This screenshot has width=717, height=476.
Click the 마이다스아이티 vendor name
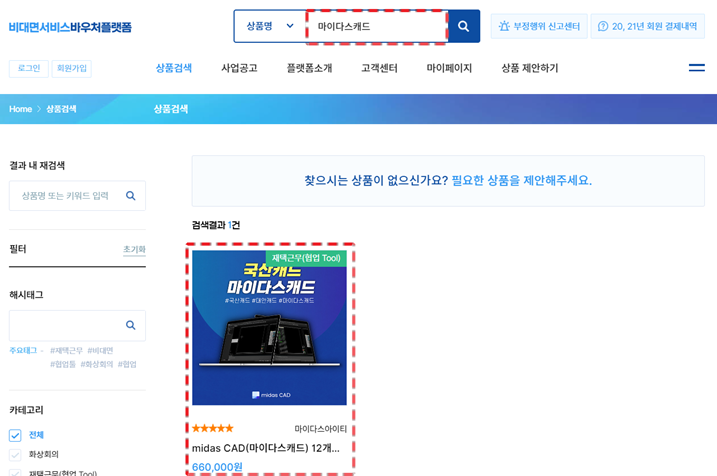(x=321, y=429)
